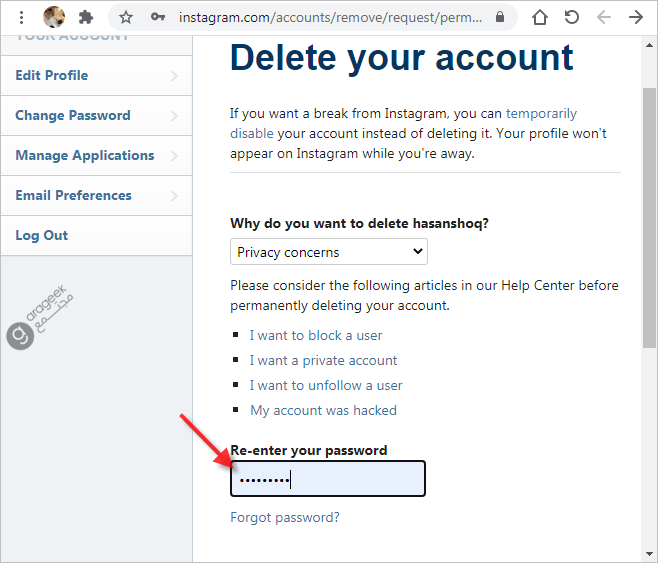658x563 pixels.
Task: Open the extensions puzzle icon
Action: [86, 17]
